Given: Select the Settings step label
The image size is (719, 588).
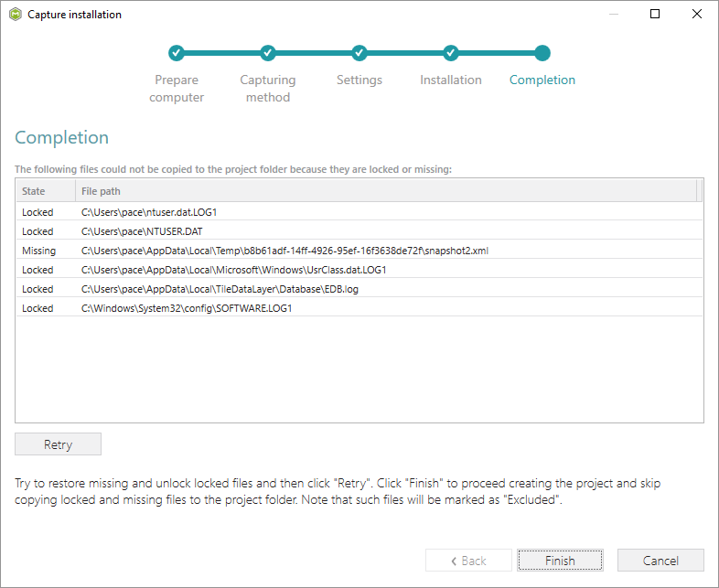Looking at the screenshot, I should (x=359, y=80).
